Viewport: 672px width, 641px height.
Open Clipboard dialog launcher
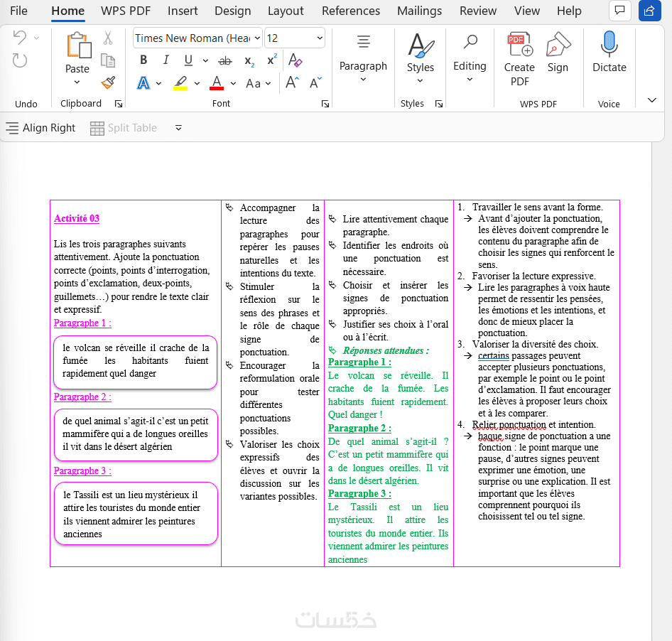(x=119, y=104)
